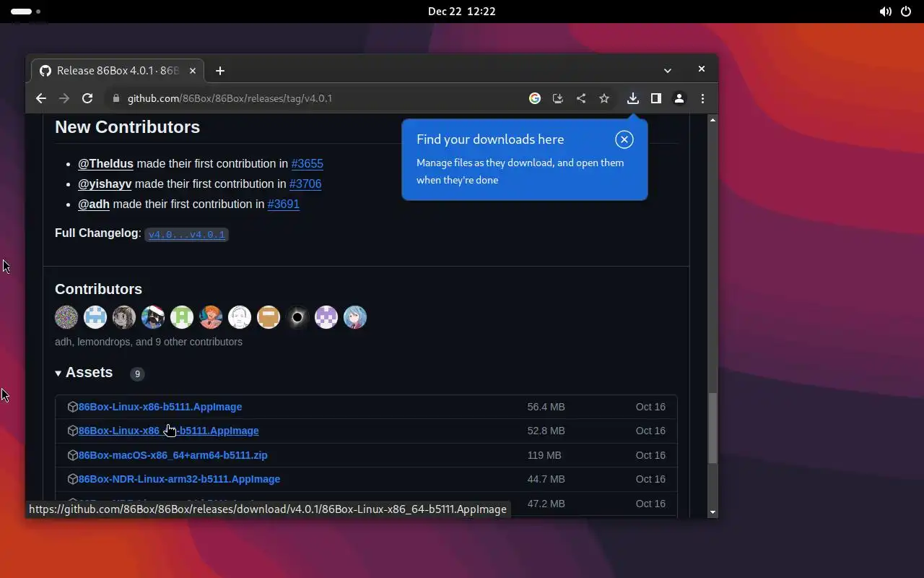Click the install app icon
Viewport: 924px width, 578px height.
tap(558, 98)
